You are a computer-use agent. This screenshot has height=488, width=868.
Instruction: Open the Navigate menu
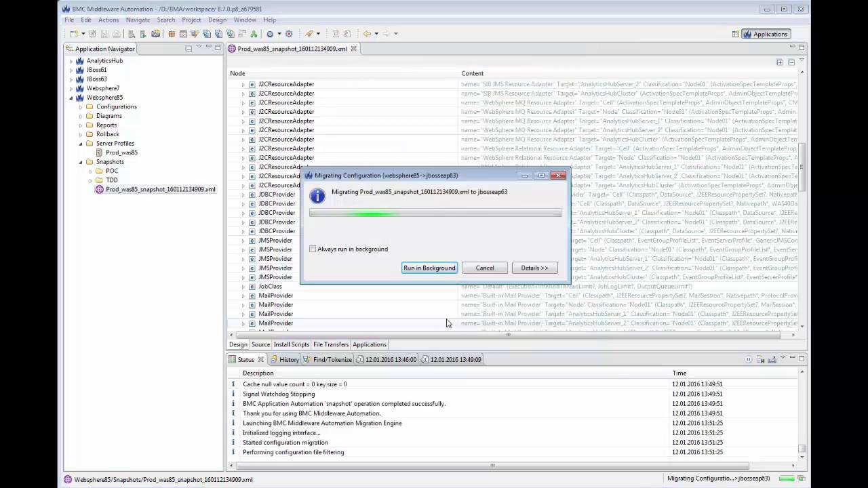point(138,20)
